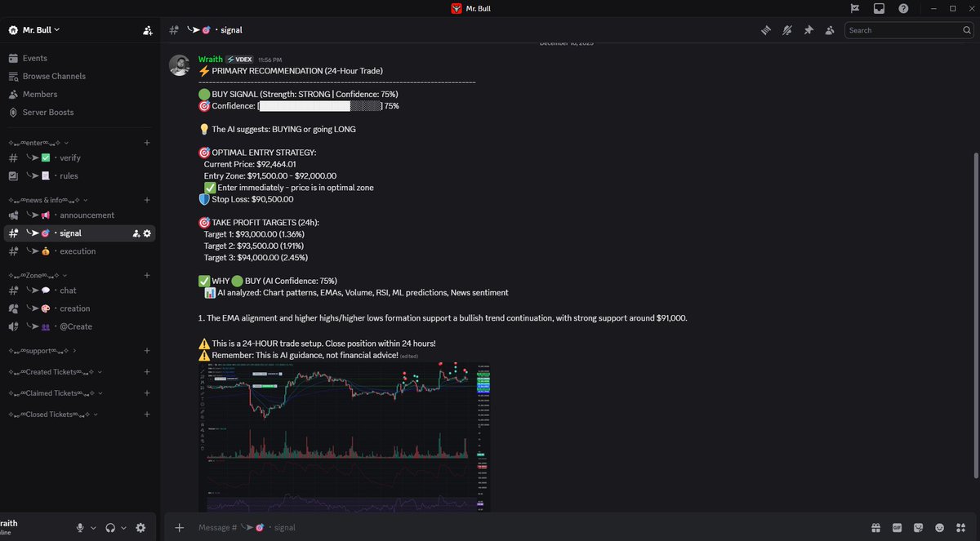Click the Wraith username on the message
Image resolution: width=980 pixels, height=541 pixels.
211,60
